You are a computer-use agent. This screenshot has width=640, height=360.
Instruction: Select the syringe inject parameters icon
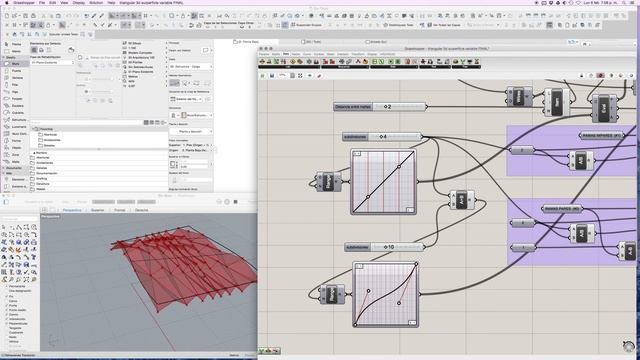pos(102,16)
